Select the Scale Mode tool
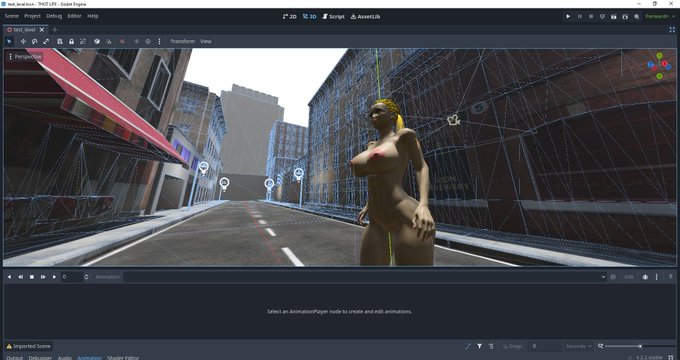Viewport: 680px width, 360px height. pyautogui.click(x=46, y=41)
